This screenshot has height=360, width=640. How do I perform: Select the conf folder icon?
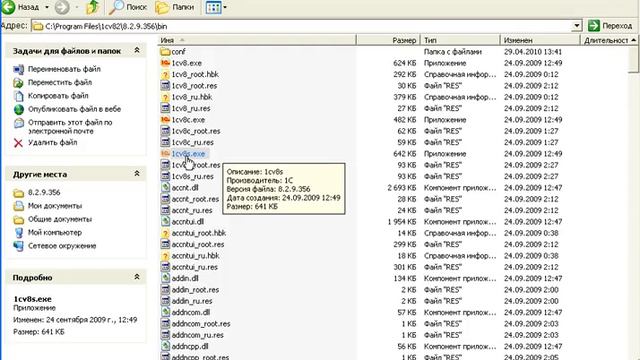165,52
